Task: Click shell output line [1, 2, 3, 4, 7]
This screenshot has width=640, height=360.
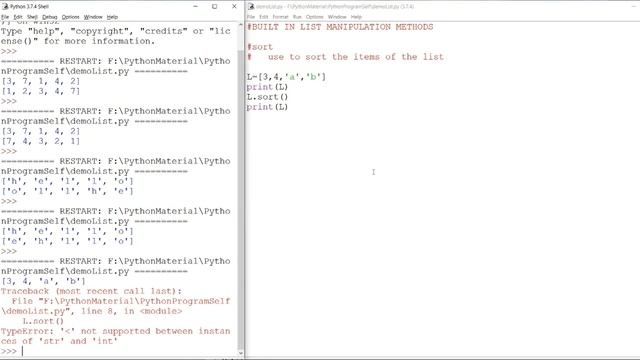Action: click(40, 91)
